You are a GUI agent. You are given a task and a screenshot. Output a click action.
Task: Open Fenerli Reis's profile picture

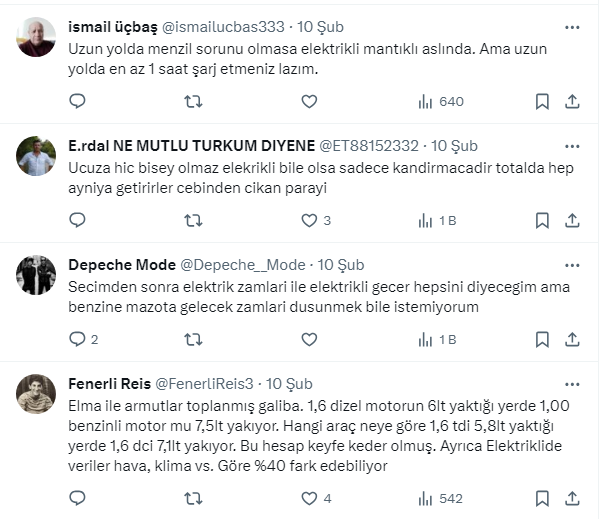point(37,394)
